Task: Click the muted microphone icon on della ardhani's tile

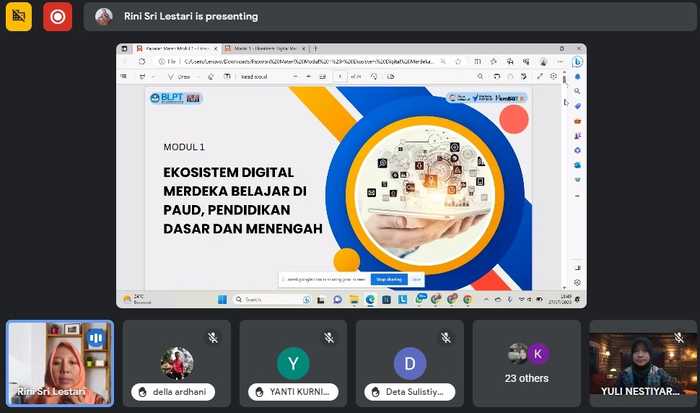Action: [212, 338]
